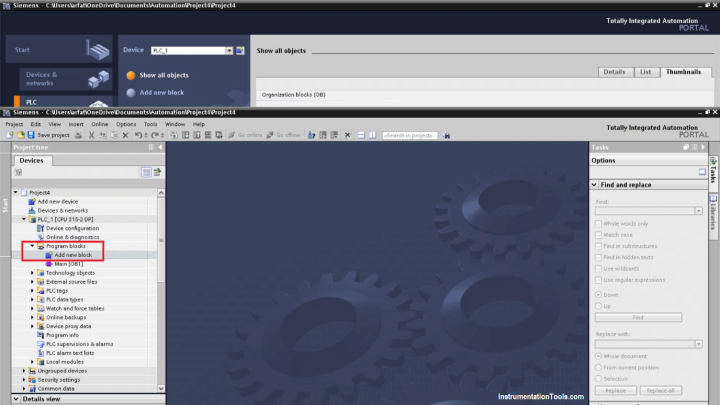
Task: Open the Find text dropdown
Action: [699, 211]
